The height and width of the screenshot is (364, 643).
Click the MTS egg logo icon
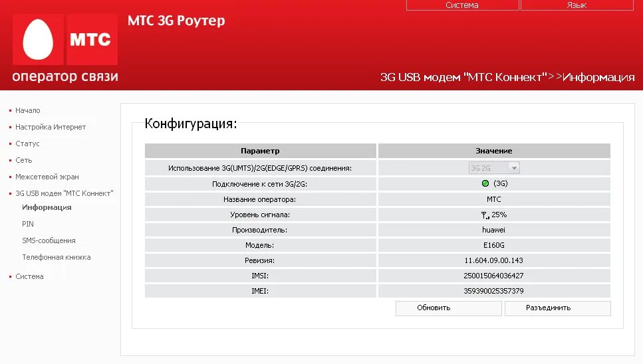click(38, 40)
